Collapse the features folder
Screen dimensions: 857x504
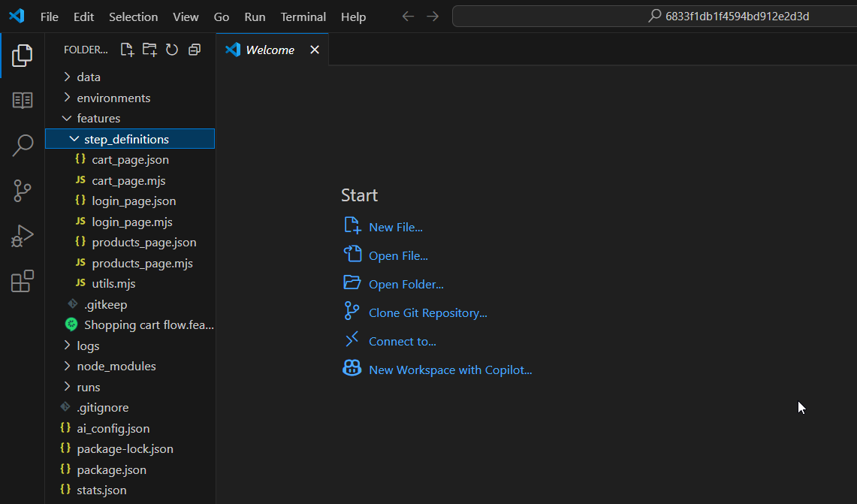(x=98, y=119)
